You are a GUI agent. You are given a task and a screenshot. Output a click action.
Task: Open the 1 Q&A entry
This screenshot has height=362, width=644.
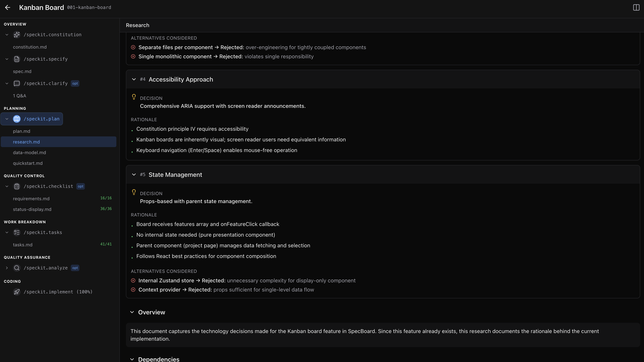pyautogui.click(x=19, y=96)
